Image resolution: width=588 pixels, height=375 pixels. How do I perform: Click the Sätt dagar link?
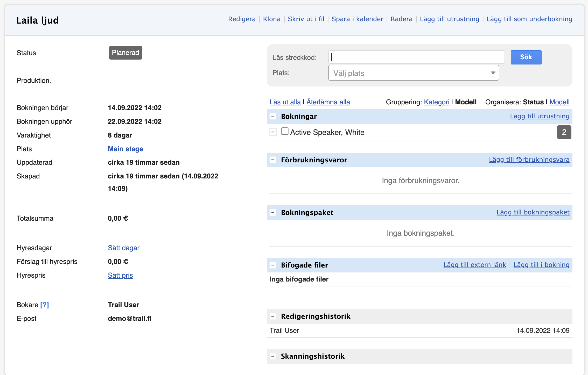pyautogui.click(x=123, y=248)
